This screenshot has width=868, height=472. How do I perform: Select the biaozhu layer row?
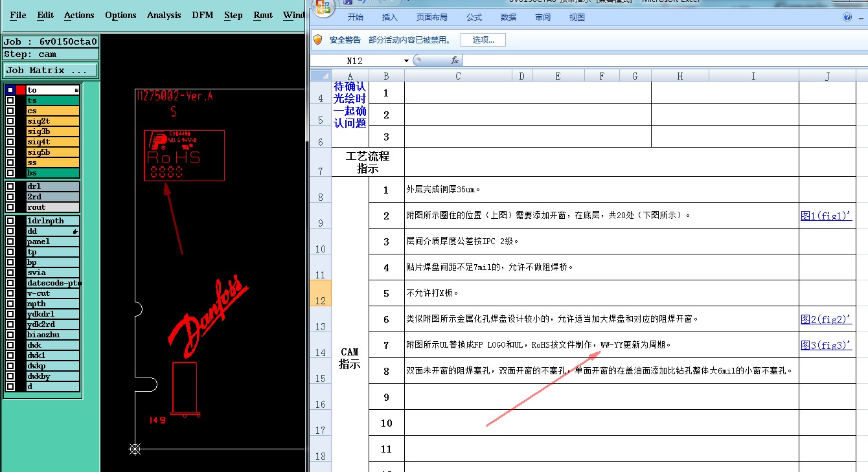pyautogui.click(x=52, y=335)
